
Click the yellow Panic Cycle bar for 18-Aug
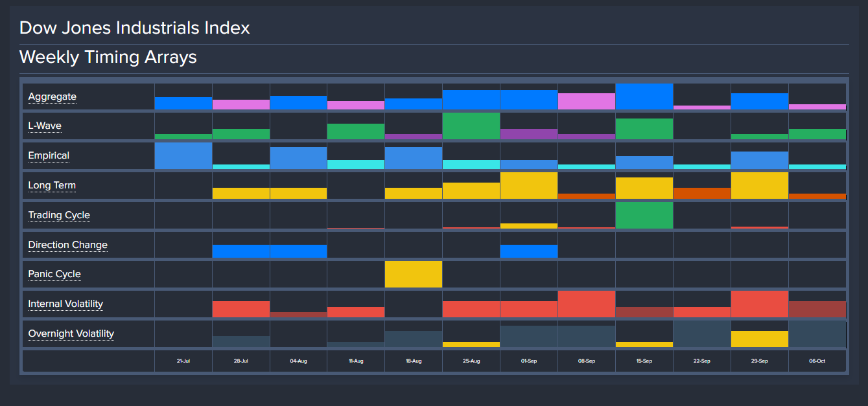(414, 275)
